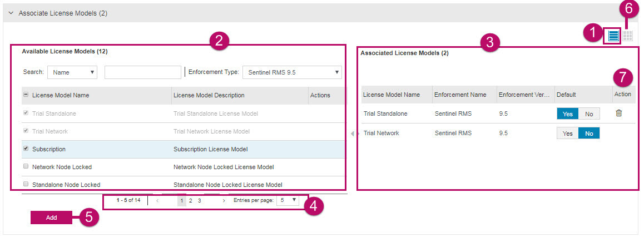This screenshot has height=237, width=644.
Task: Click the Add button
Action: coord(51,218)
